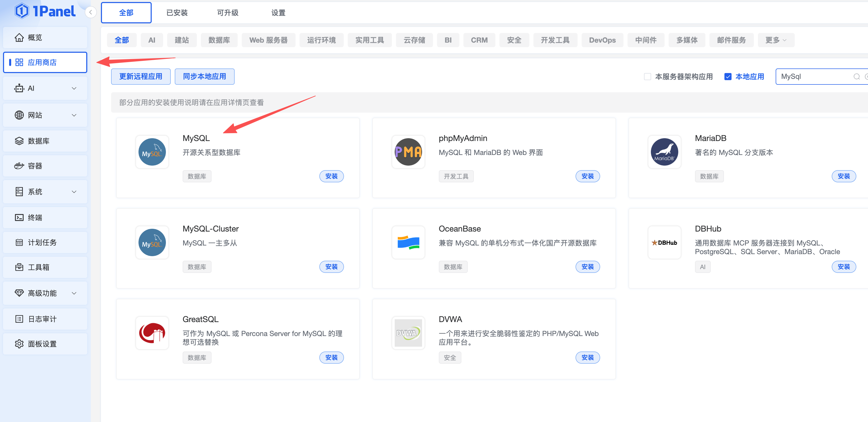This screenshot has height=422, width=868.
Task: Collapse sidebar with the arrow icon
Action: [x=91, y=12]
